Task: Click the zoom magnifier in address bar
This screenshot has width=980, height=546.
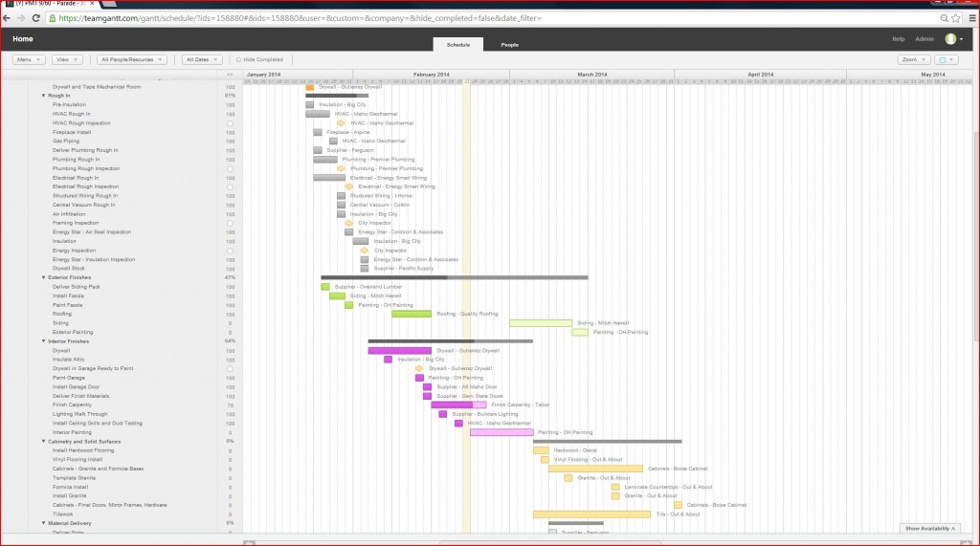Action: click(x=944, y=18)
